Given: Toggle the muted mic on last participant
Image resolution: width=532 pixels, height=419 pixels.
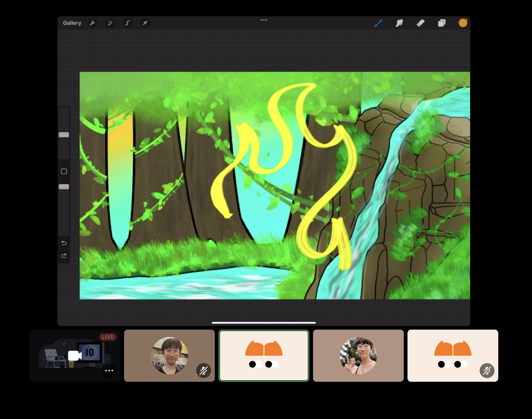Looking at the screenshot, I should tap(487, 370).
